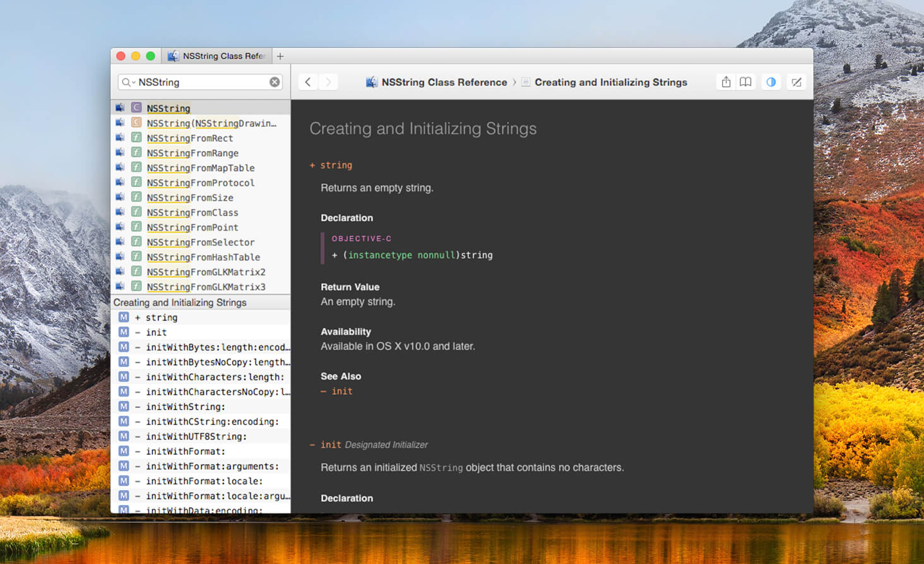Click category icon beside NSString(NSStringDrawing)
This screenshot has width=924, height=564.
pos(136,123)
